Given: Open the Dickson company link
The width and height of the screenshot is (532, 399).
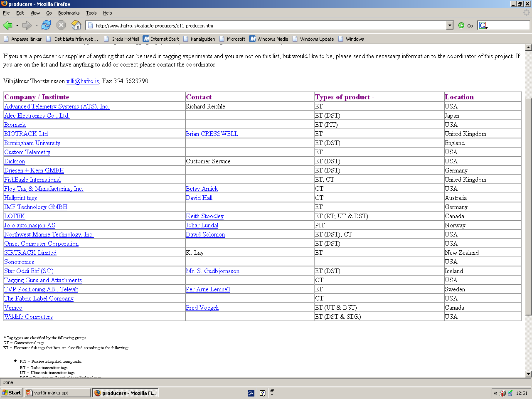Looking at the screenshot, I should [15, 161].
